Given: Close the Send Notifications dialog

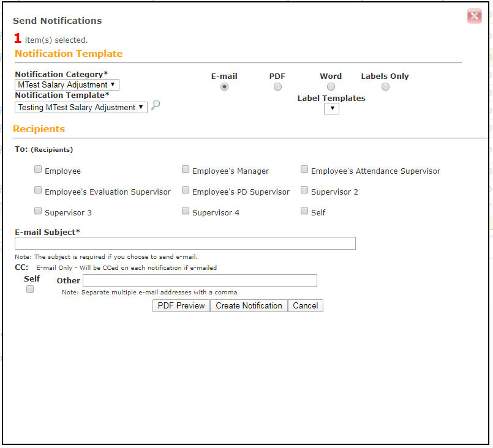Looking at the screenshot, I should pyautogui.click(x=474, y=17).
